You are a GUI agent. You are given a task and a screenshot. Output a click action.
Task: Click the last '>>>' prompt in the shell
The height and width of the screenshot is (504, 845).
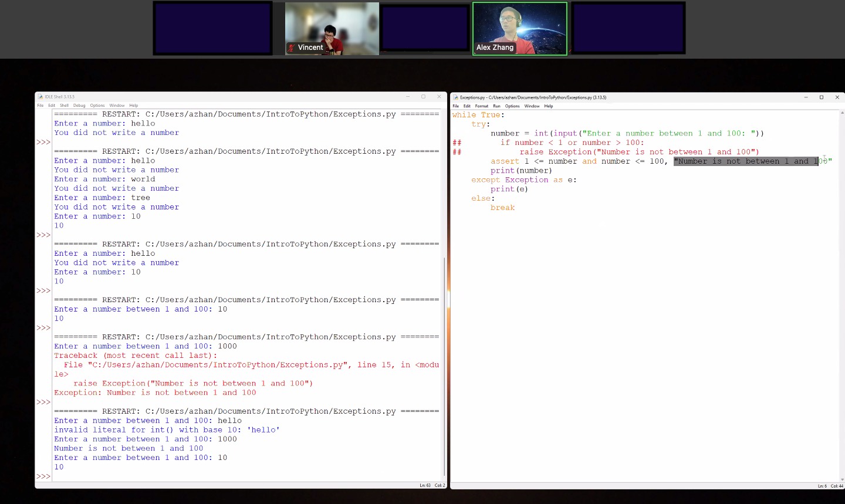[43, 476]
